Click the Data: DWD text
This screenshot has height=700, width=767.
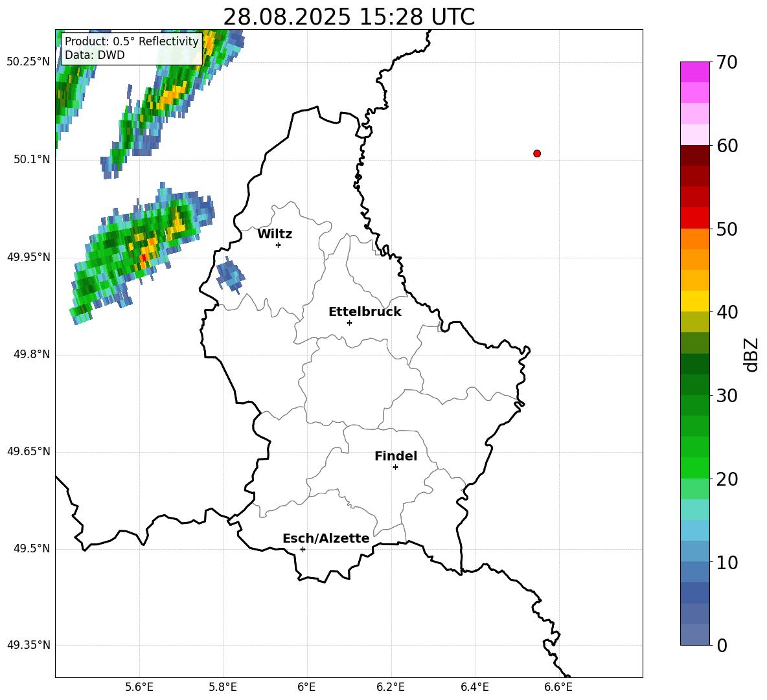coord(95,55)
